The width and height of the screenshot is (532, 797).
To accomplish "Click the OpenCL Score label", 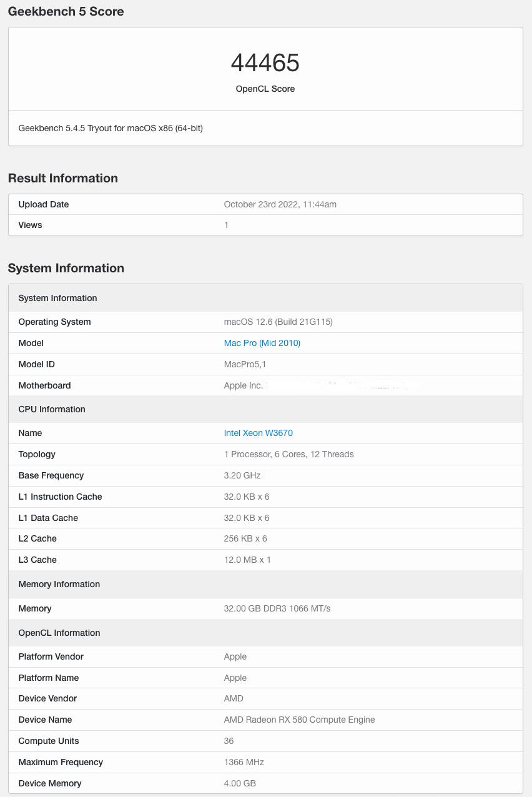I will click(x=265, y=89).
